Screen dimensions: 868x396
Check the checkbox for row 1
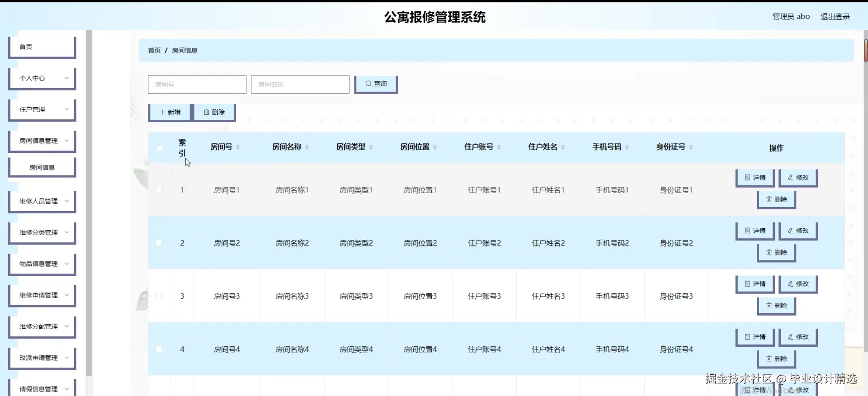[159, 190]
